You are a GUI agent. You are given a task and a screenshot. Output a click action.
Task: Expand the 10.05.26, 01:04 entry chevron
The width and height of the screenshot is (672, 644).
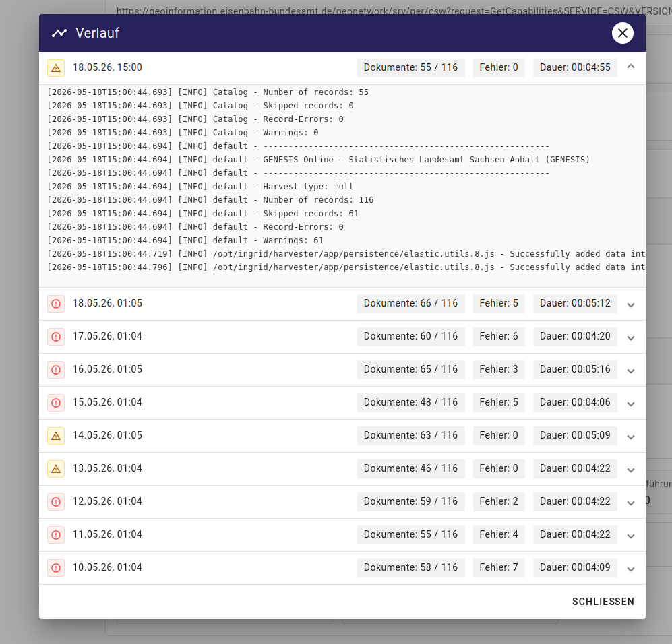coord(630,569)
